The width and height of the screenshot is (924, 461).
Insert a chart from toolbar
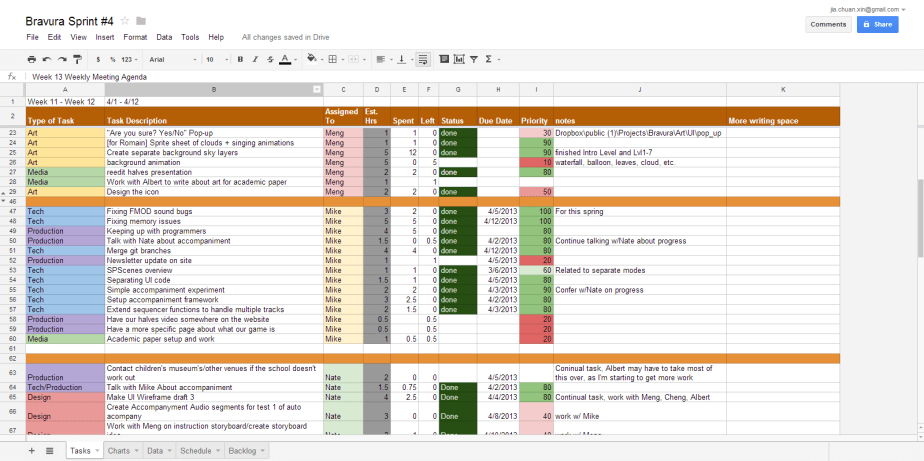[457, 59]
